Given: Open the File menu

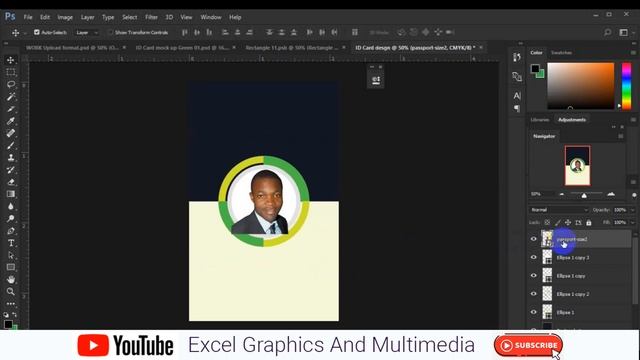Looking at the screenshot, I should [x=28, y=17].
